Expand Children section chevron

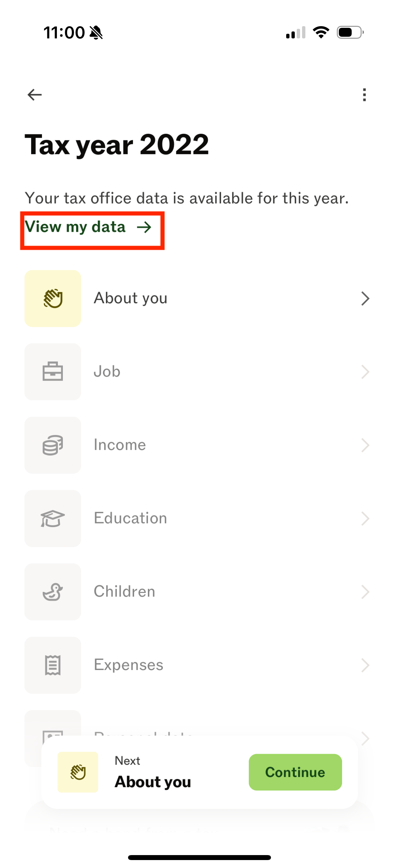[365, 592]
